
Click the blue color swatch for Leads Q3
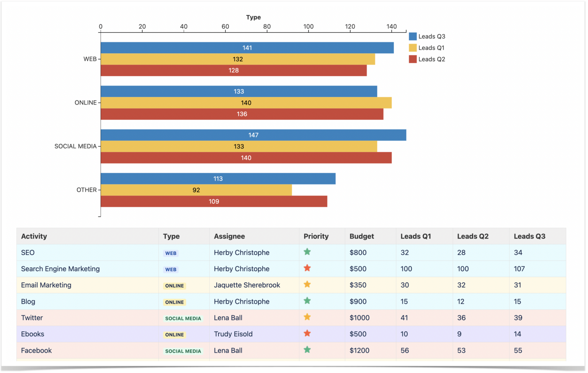[412, 36]
